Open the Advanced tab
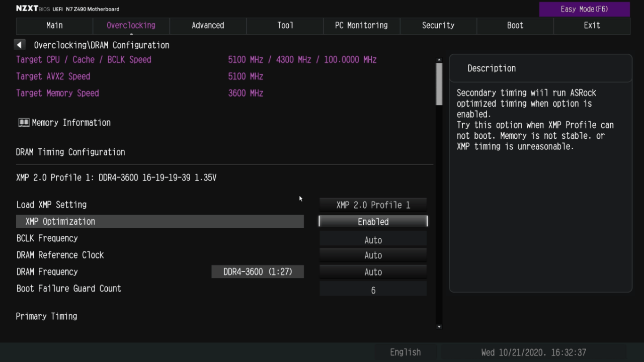The image size is (644, 362). point(208,25)
